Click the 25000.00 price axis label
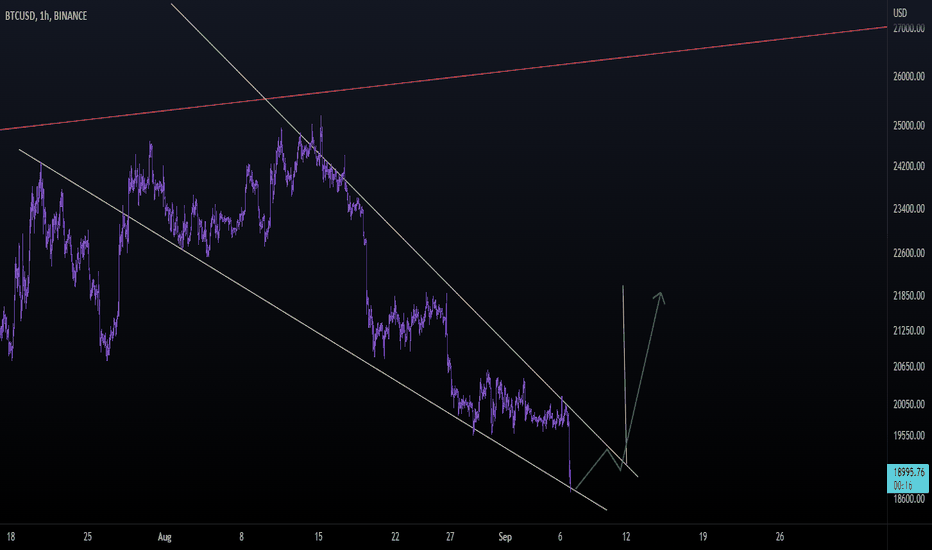 point(909,125)
